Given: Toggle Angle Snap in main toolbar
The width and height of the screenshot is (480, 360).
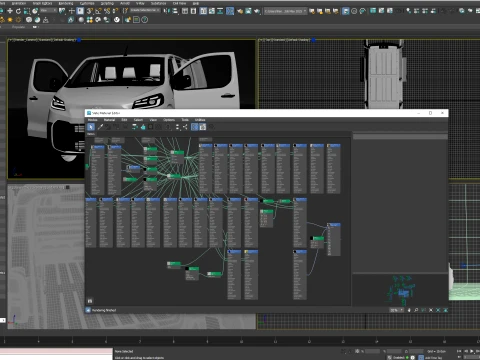Looking at the screenshot, I should coord(98,11).
